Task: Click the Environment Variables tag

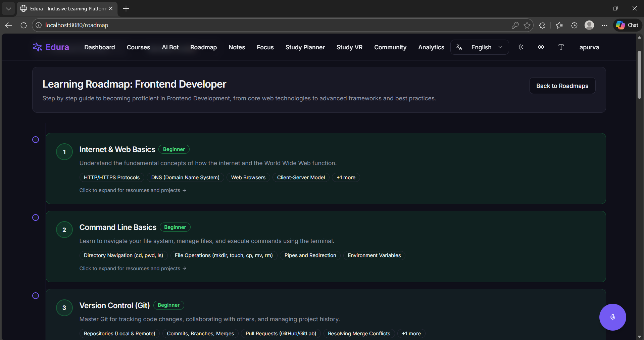Action: pyautogui.click(x=374, y=255)
